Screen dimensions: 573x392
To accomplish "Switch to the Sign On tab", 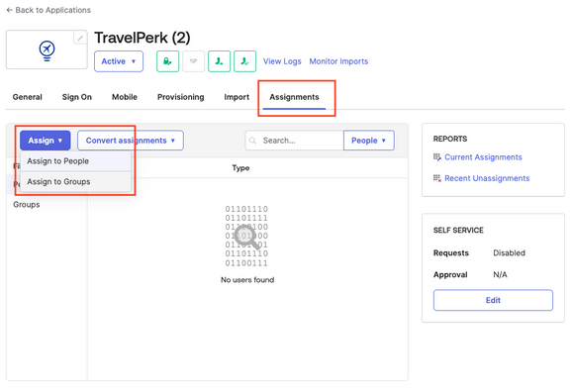I will (77, 97).
